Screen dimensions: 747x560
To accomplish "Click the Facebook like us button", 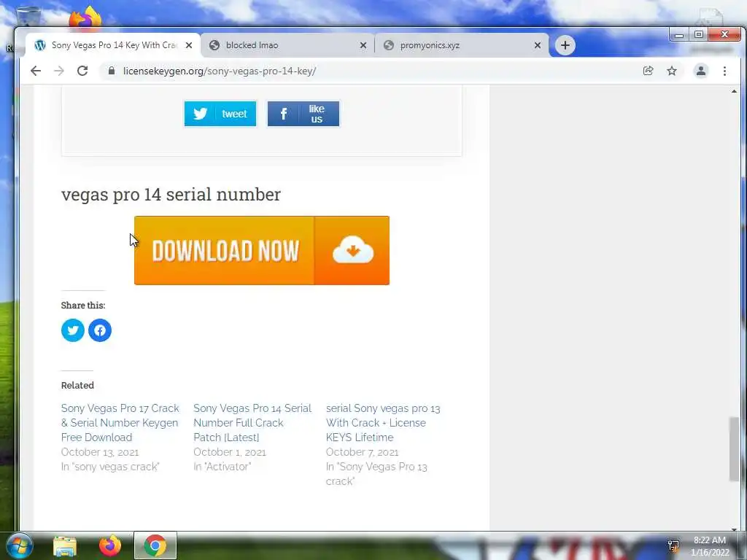I will tap(303, 114).
